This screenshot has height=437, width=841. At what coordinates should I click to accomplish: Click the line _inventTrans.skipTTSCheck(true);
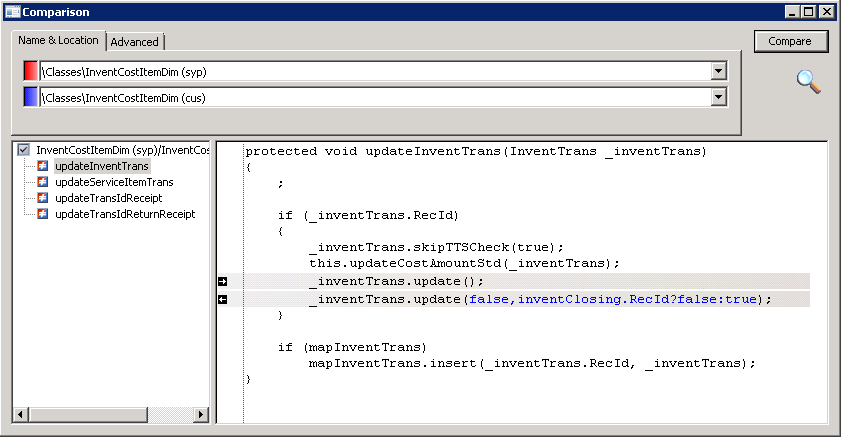436,247
